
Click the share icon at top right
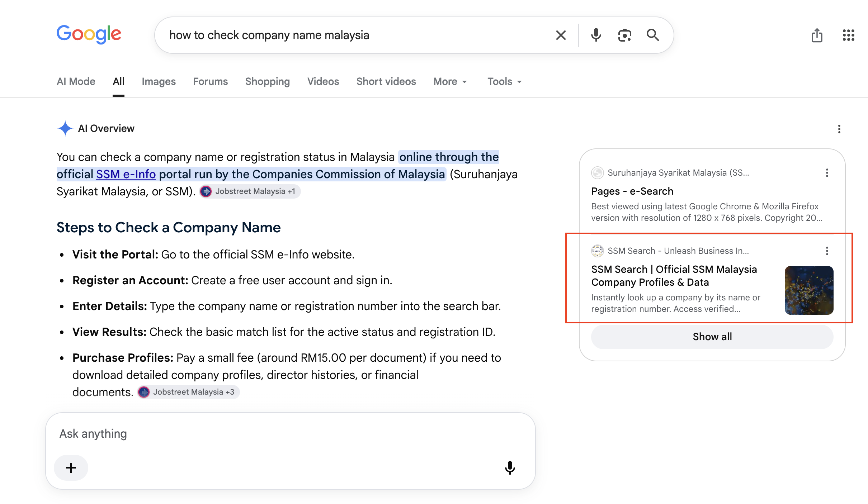tap(817, 35)
